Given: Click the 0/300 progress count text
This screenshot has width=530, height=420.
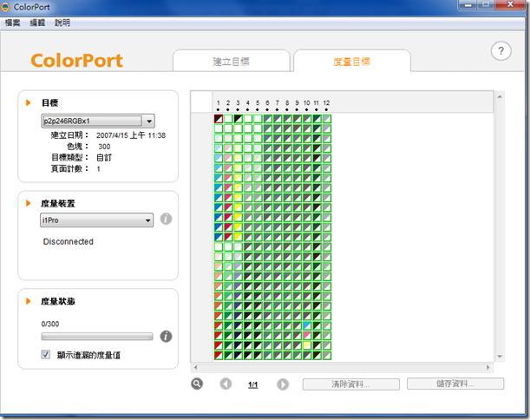Looking at the screenshot, I should pos(50,324).
